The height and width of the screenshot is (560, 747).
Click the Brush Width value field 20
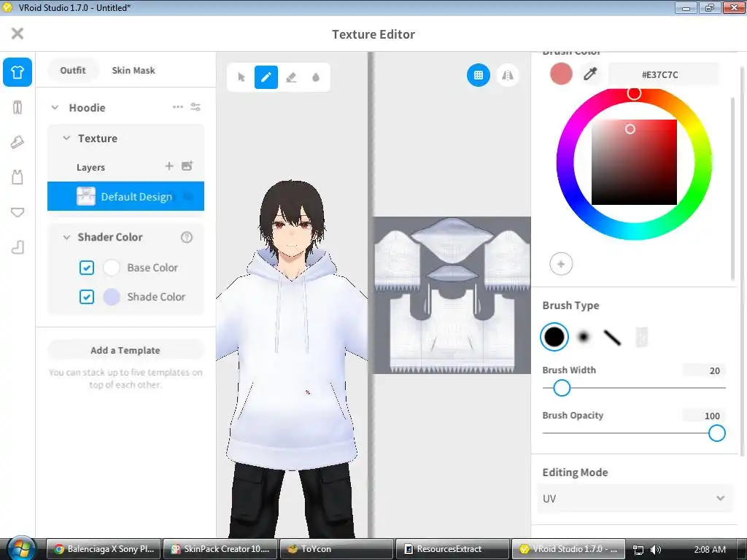click(705, 370)
